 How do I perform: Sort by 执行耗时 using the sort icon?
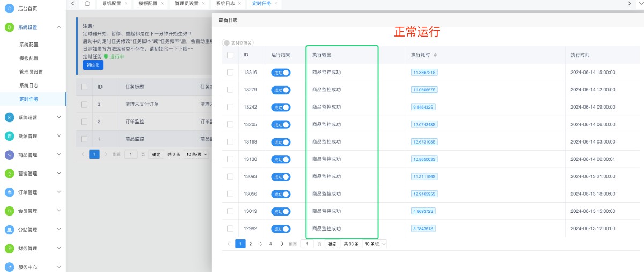[435, 55]
